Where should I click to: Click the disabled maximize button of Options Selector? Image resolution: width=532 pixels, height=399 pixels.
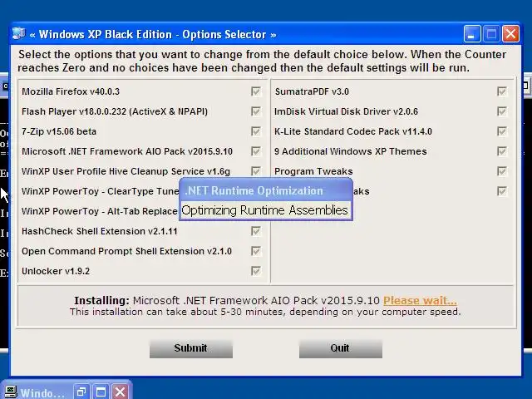click(491, 34)
